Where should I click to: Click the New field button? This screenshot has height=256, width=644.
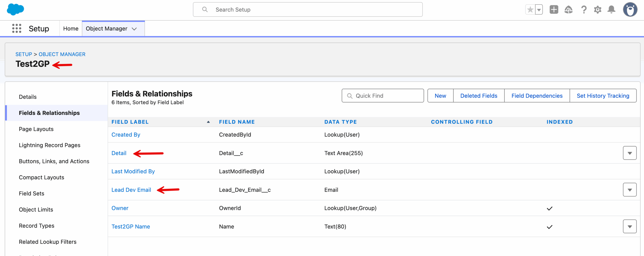coord(440,96)
